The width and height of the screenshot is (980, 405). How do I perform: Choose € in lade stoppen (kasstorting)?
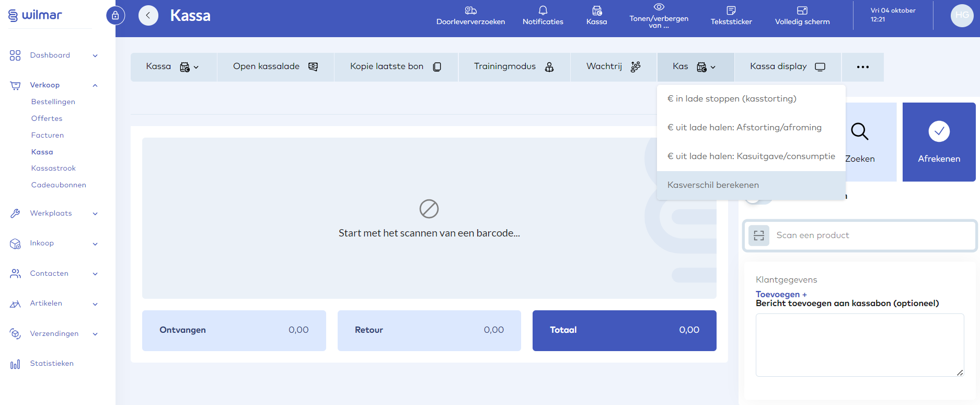click(x=732, y=99)
